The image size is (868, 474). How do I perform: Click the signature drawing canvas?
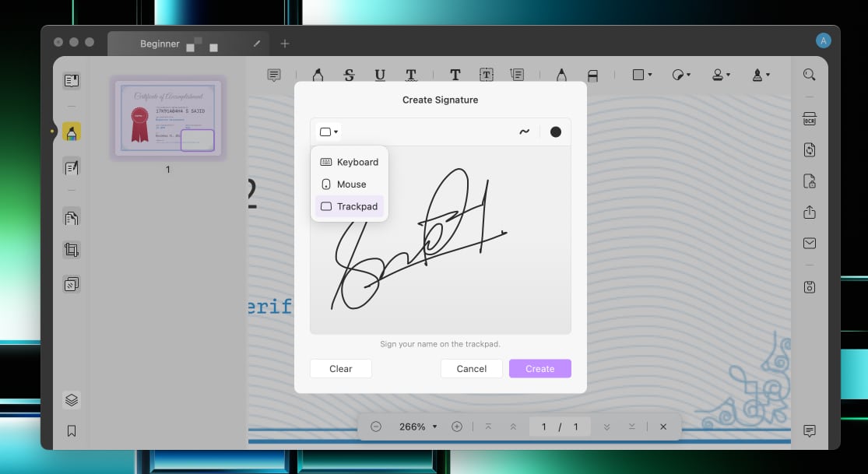[440, 240]
